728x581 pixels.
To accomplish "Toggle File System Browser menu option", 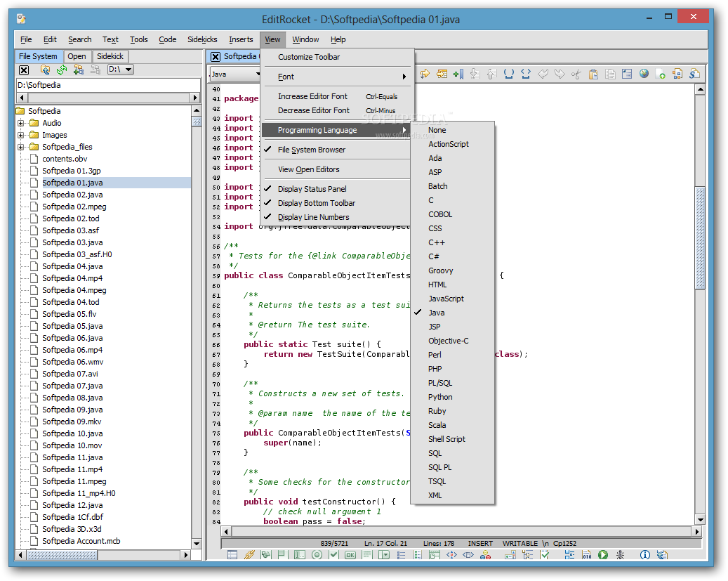I will 336,150.
